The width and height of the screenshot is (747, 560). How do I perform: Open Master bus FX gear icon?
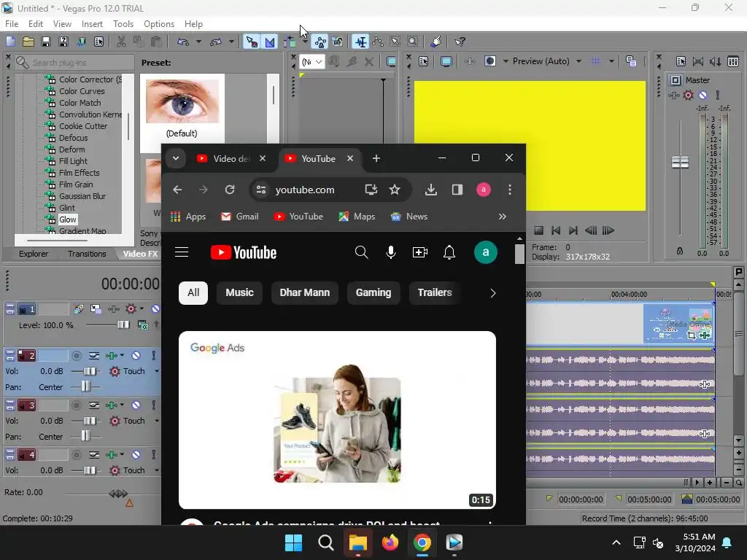click(x=688, y=96)
